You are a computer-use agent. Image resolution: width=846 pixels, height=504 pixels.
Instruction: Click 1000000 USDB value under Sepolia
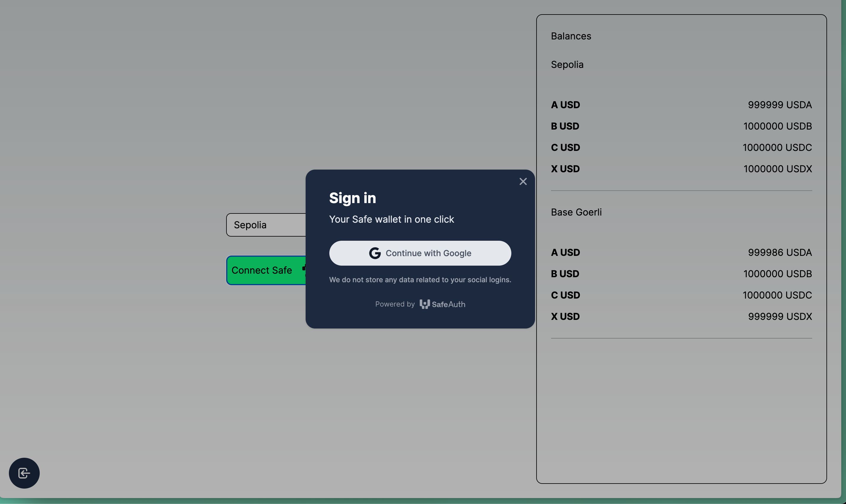click(x=778, y=126)
